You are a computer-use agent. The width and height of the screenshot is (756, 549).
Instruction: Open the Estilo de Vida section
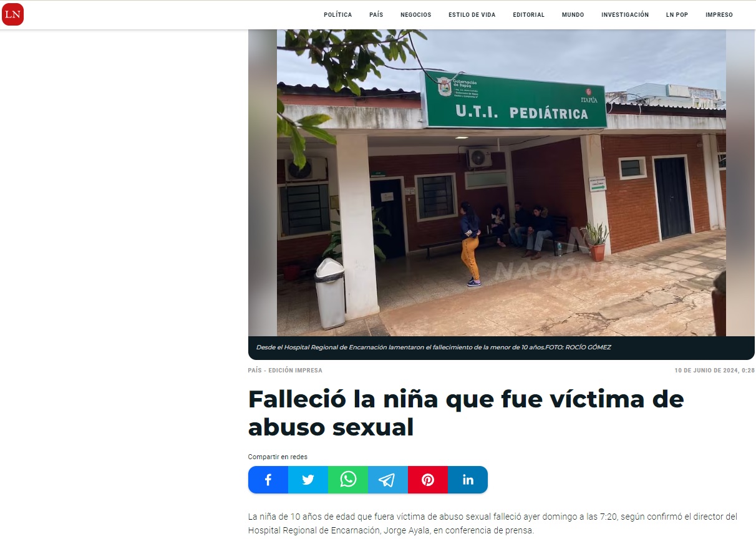click(x=472, y=15)
